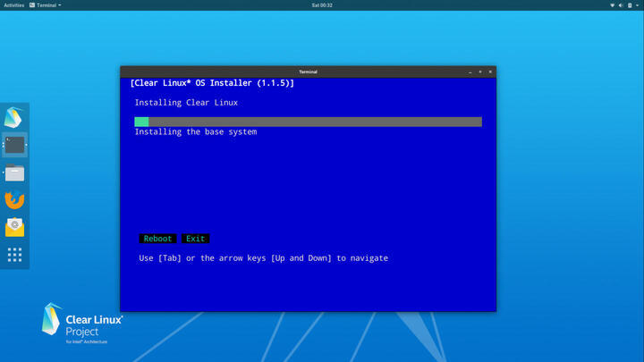Launch the Files manager from dock
This screenshot has width=644, height=362.
coord(15,173)
